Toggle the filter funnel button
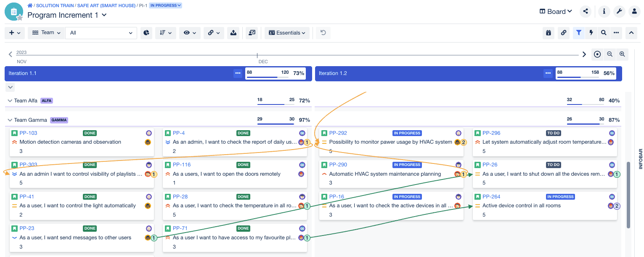 point(579,33)
